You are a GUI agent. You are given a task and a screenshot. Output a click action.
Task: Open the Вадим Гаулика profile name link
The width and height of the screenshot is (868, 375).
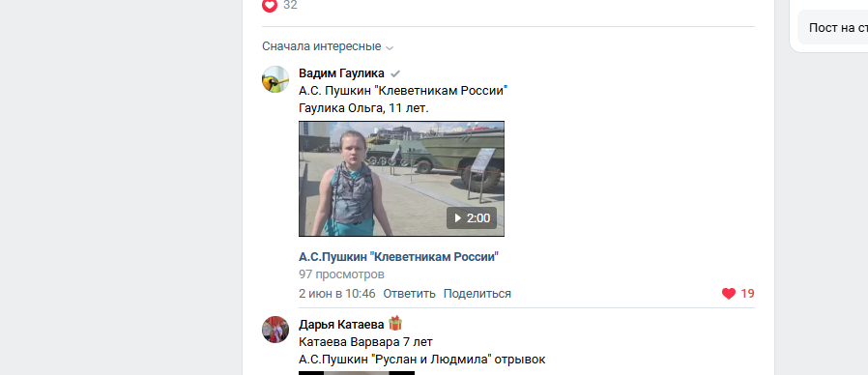pyautogui.click(x=341, y=73)
